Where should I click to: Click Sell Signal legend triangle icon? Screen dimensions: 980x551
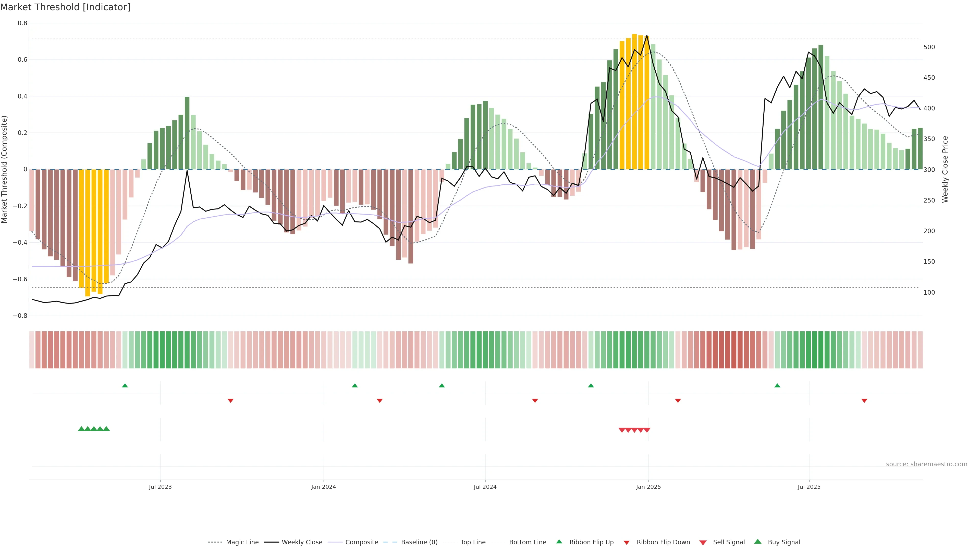click(x=703, y=543)
